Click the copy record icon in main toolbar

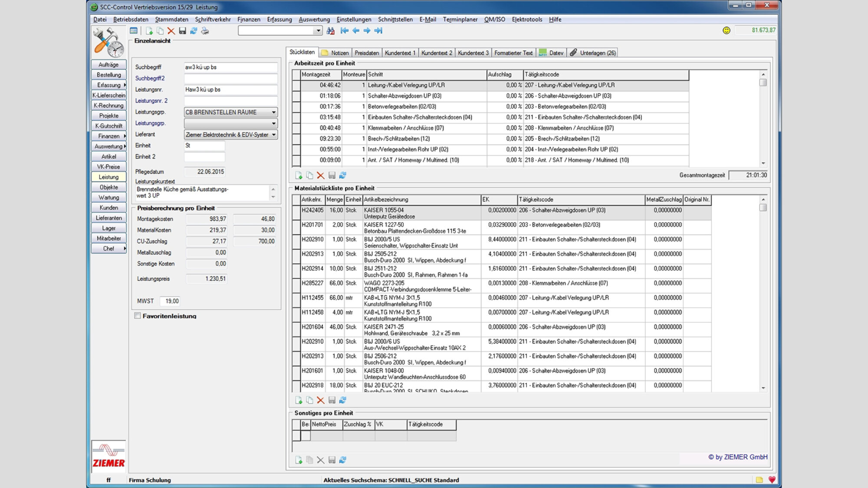[160, 30]
